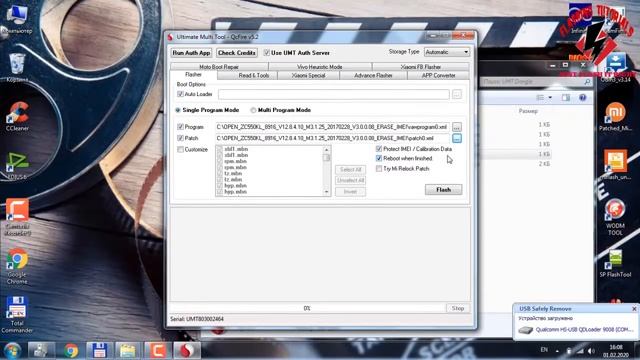The width and height of the screenshot is (640, 360).
Task: Close the USB Safely Remove popup
Action: [634, 309]
